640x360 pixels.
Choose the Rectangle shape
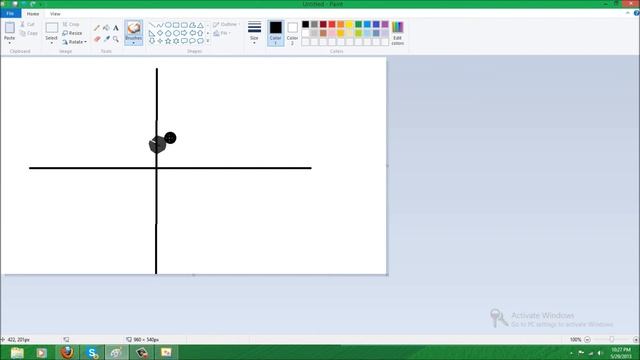click(176, 25)
